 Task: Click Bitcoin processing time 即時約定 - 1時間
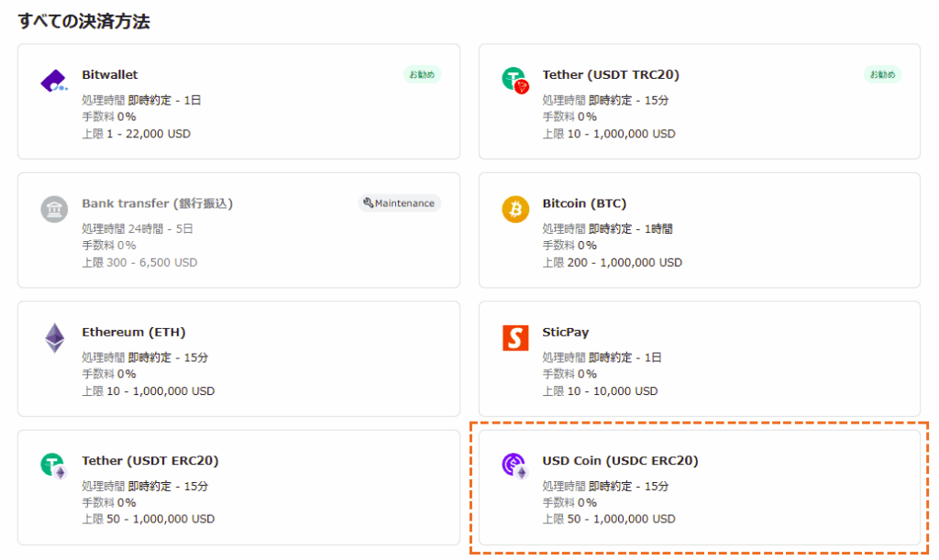tap(607, 228)
